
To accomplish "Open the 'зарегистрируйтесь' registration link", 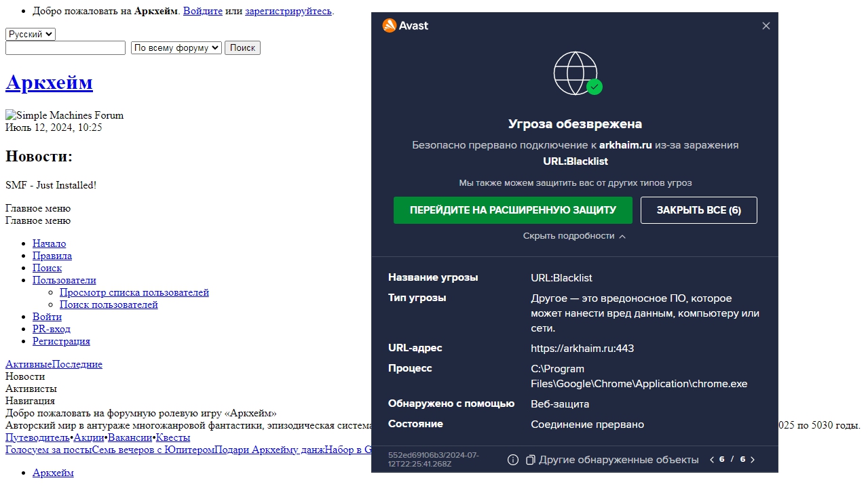I will point(288,11).
